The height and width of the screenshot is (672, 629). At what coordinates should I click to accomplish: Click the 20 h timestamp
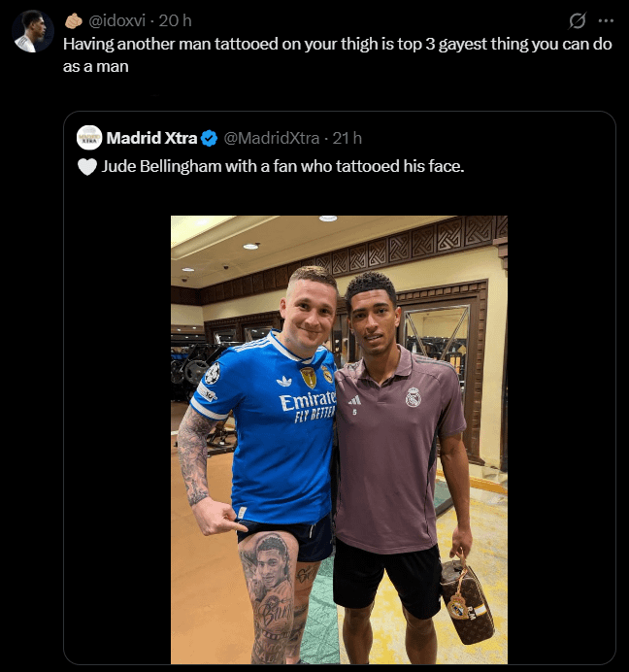coord(176,20)
